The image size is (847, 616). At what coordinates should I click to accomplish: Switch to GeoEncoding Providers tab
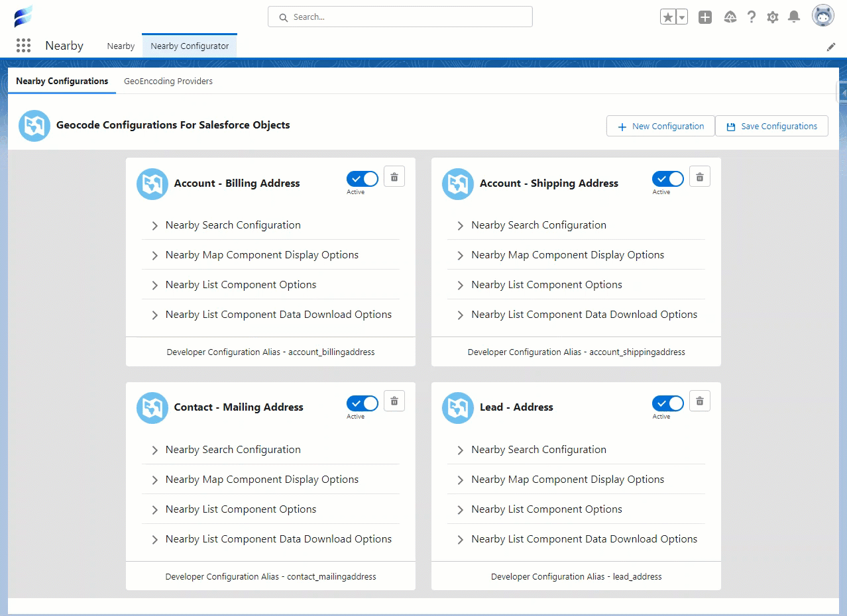tap(168, 81)
